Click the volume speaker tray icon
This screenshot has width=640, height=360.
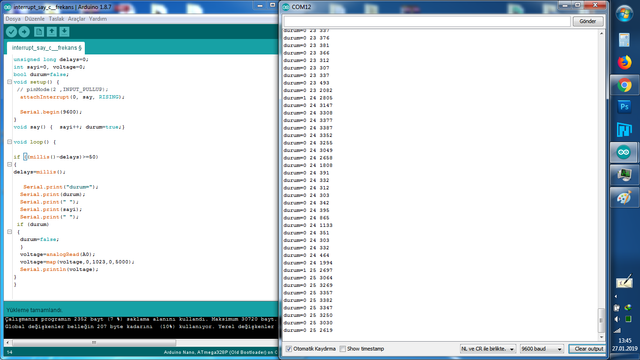point(617,319)
